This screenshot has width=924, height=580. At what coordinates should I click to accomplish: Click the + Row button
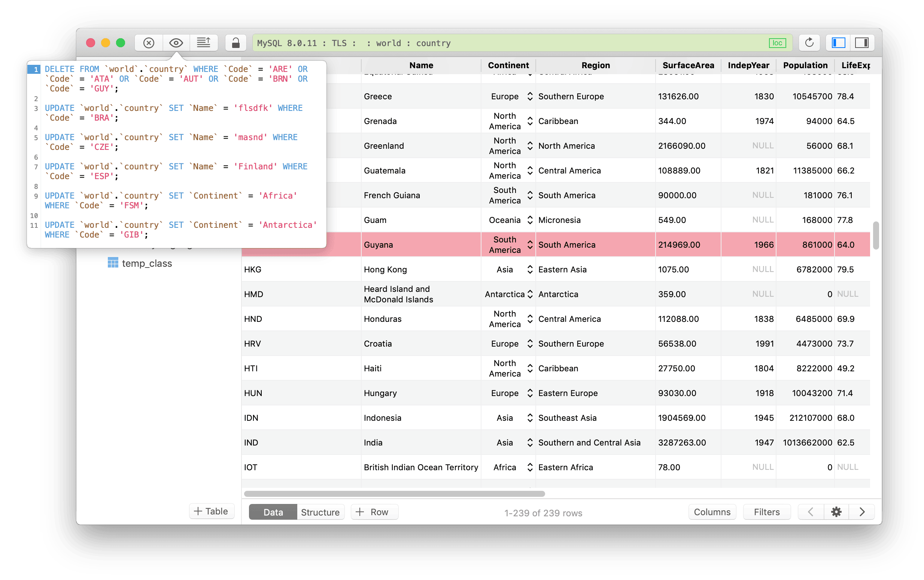pyautogui.click(x=374, y=512)
